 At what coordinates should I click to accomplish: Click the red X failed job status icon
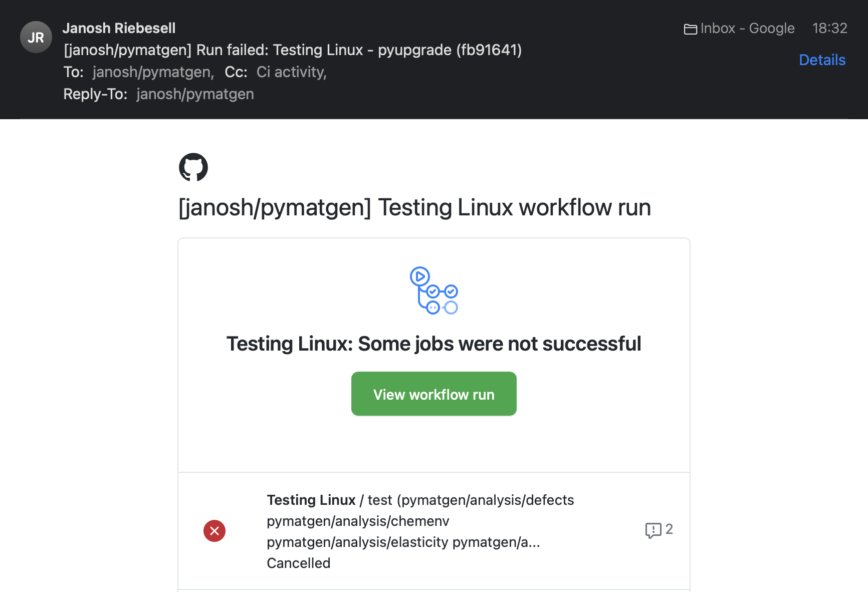pyautogui.click(x=214, y=531)
